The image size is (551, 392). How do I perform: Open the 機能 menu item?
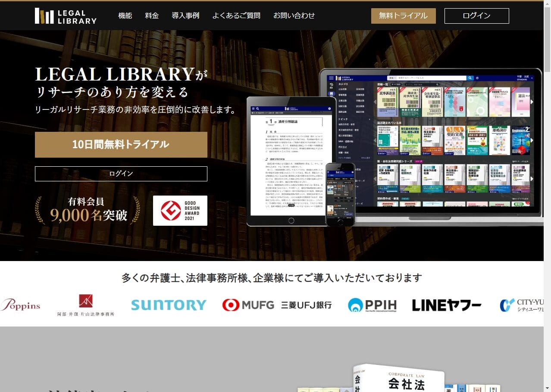pyautogui.click(x=125, y=16)
